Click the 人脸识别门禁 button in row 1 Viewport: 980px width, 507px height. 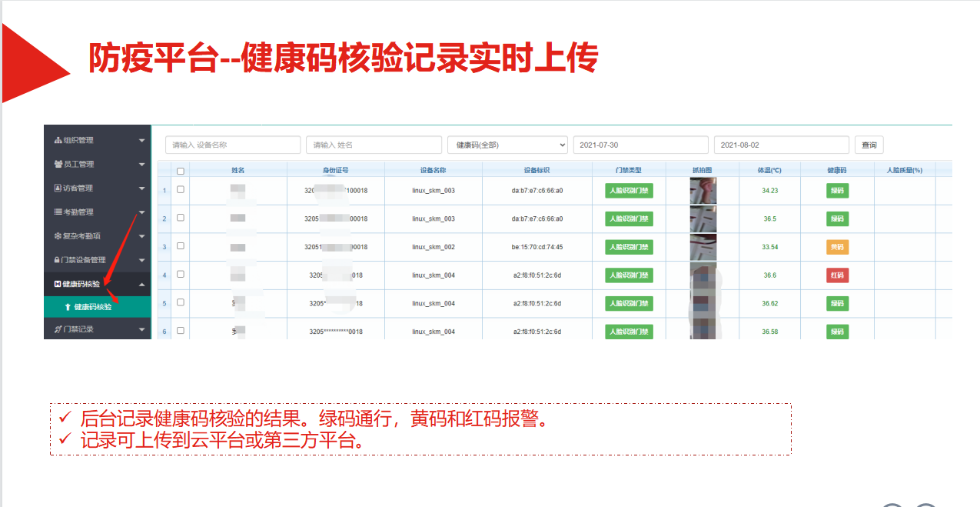point(623,191)
